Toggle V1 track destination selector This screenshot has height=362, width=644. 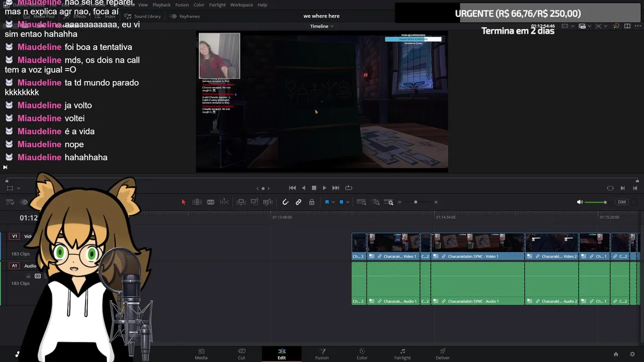(x=15, y=236)
